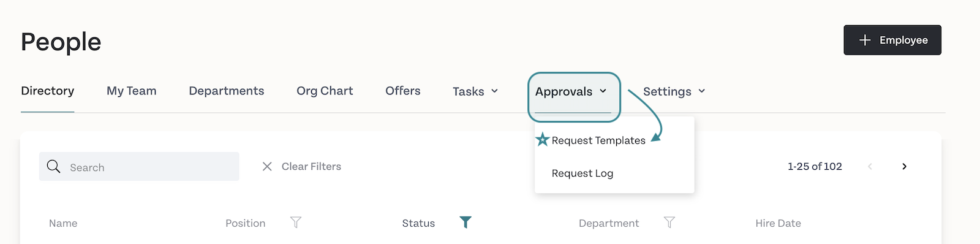980x244 pixels.
Task: Go to next page with right chevron
Action: [x=904, y=166]
